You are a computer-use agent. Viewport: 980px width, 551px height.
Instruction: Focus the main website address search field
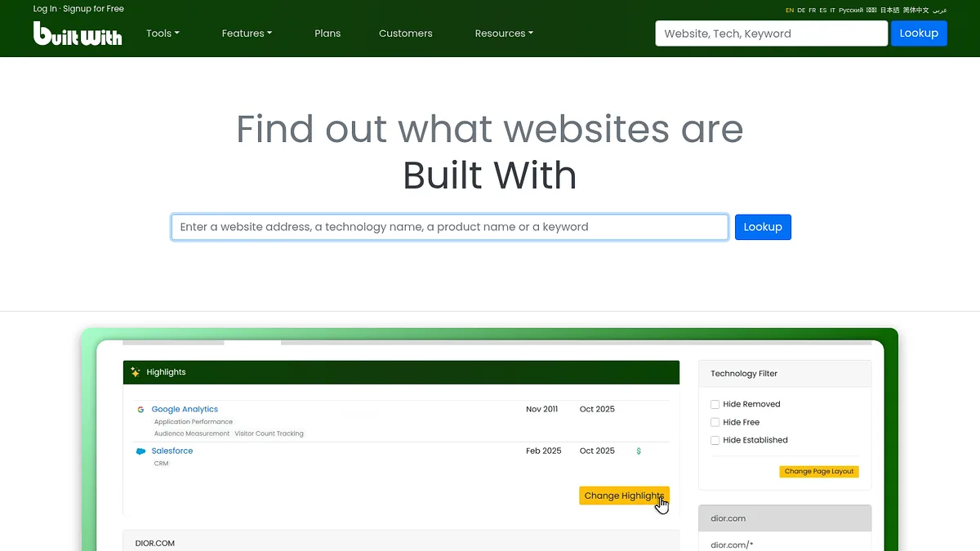450,227
